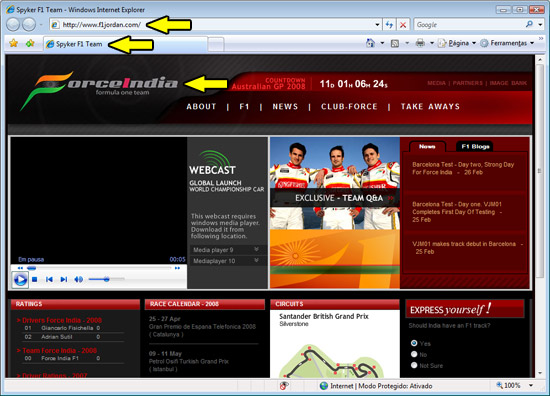
Task: Click the Print icon
Action: click(x=420, y=43)
